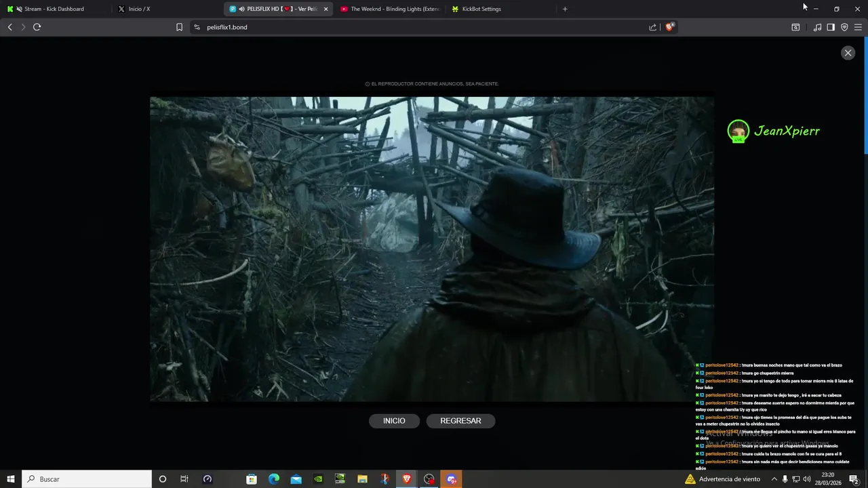Open the NVIDIA app on the taskbar
This screenshot has width=868, height=488.
[318, 479]
